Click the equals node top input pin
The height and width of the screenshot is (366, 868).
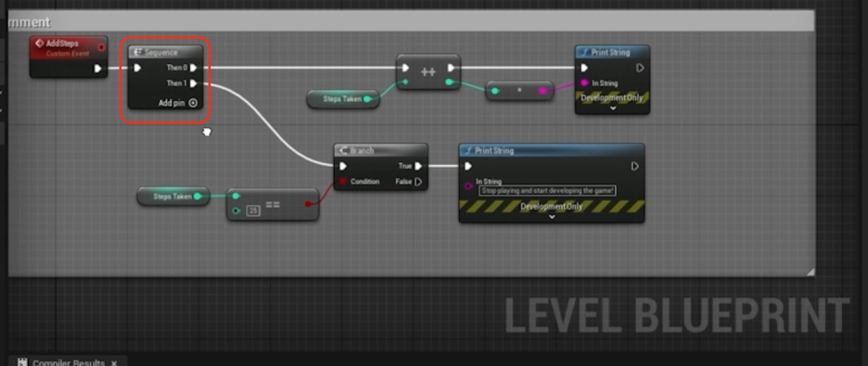click(236, 196)
